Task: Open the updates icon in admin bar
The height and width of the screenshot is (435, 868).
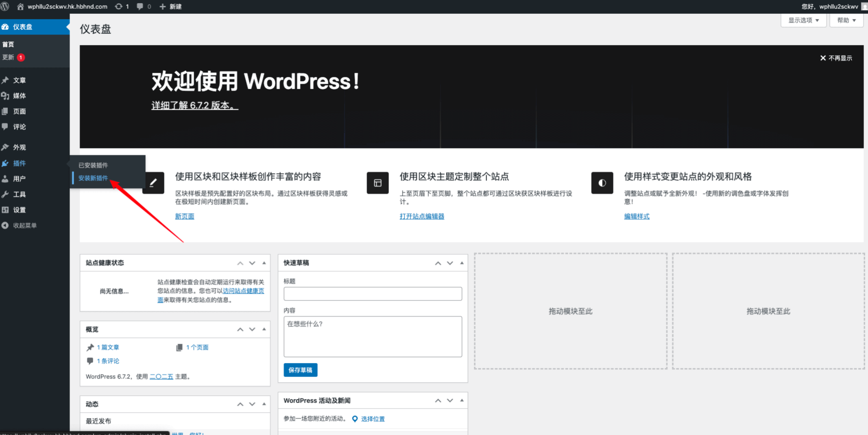Action: pyautogui.click(x=119, y=7)
